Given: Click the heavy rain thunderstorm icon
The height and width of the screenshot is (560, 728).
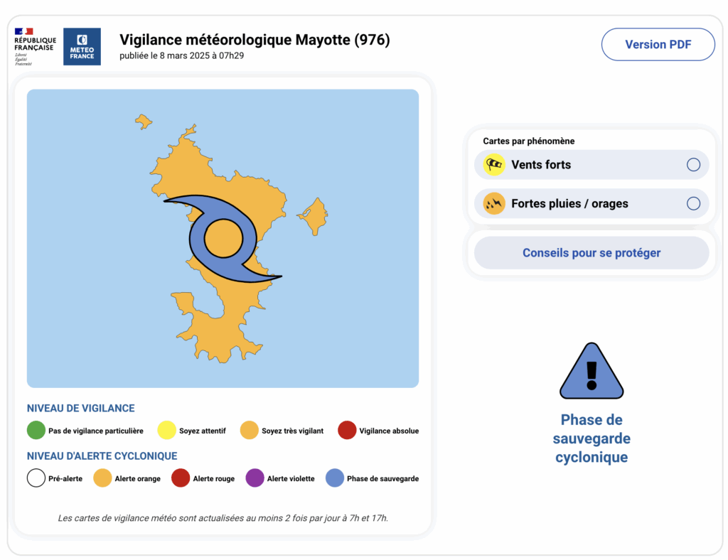Looking at the screenshot, I should point(494,204).
